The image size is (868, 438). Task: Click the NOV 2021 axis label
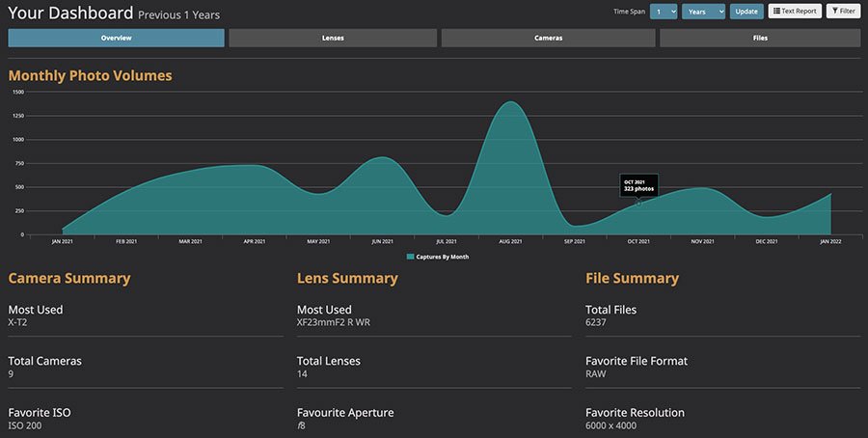click(x=702, y=242)
